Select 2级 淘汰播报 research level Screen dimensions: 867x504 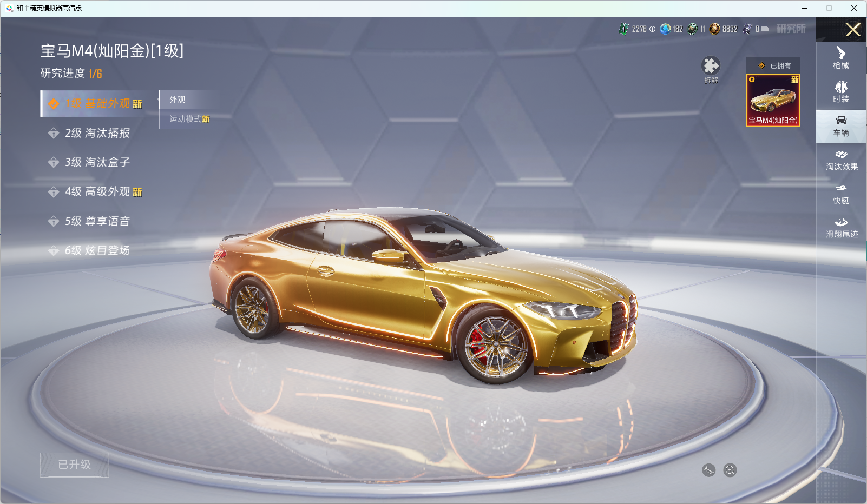click(x=90, y=133)
